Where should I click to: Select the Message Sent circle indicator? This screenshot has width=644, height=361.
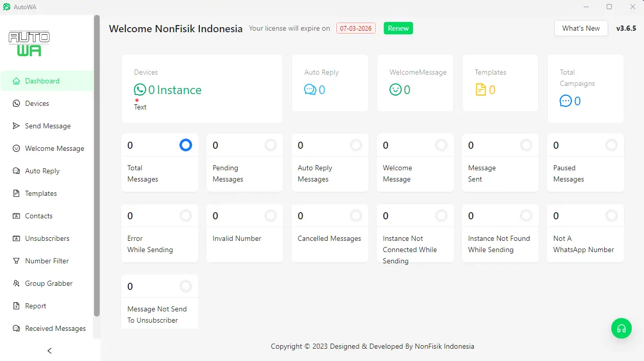526,145
